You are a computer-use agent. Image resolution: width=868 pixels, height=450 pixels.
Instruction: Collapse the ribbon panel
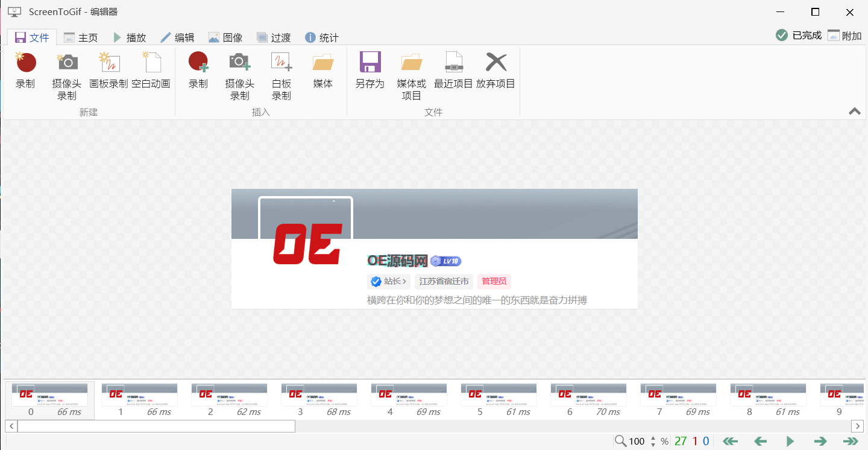click(x=854, y=111)
